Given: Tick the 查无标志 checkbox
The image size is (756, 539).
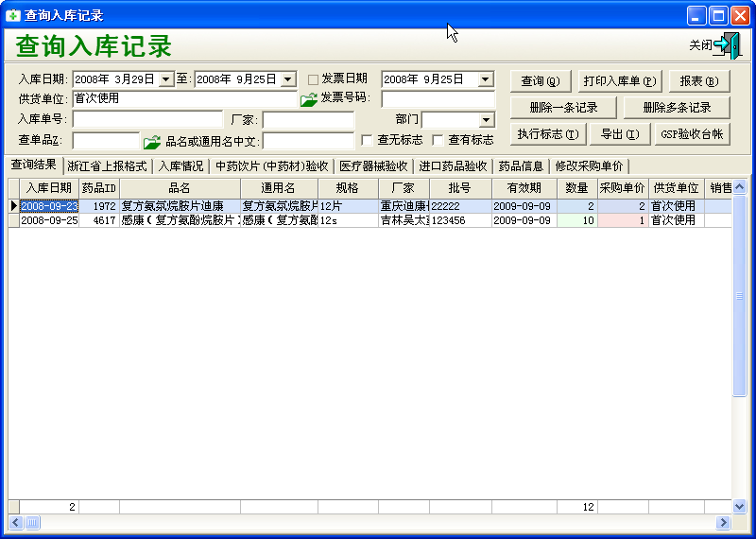Looking at the screenshot, I should click(367, 140).
